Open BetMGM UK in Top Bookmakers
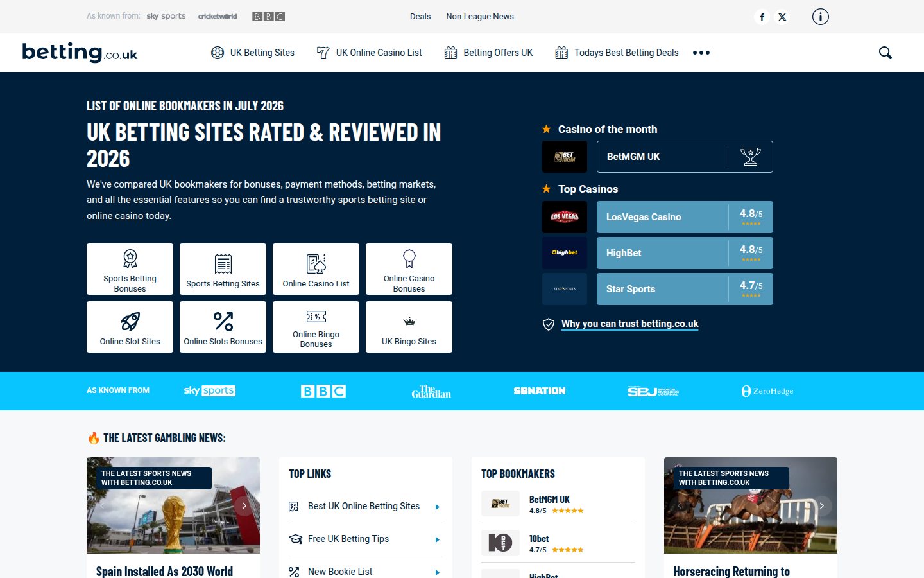The height and width of the screenshot is (578, 924). 549,499
